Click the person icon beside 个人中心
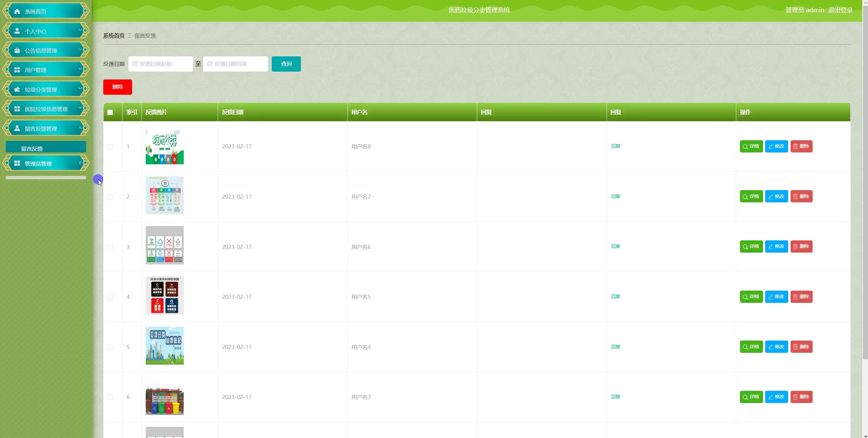The height and width of the screenshot is (438, 868). click(x=17, y=31)
